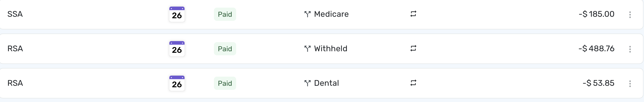Click the calendar icon on the RSA Withheld row

[177, 49]
